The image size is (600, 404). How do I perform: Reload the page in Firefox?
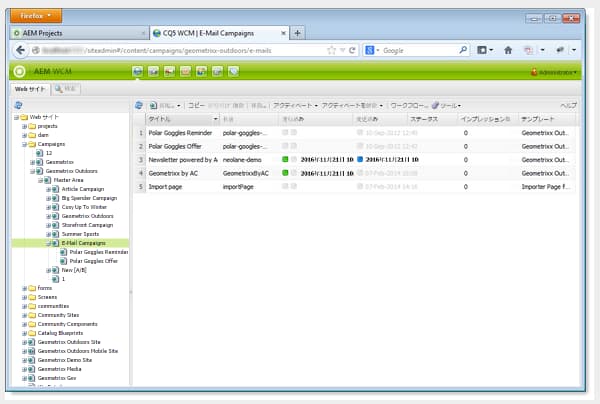[x=352, y=50]
